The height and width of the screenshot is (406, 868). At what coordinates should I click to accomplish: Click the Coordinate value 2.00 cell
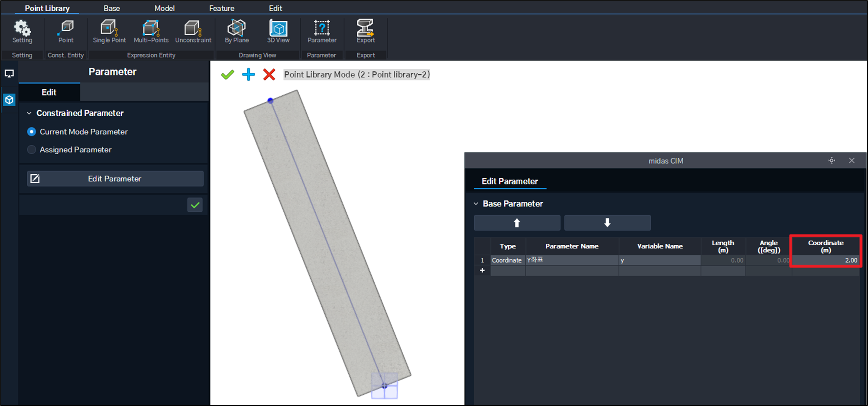[x=826, y=260]
